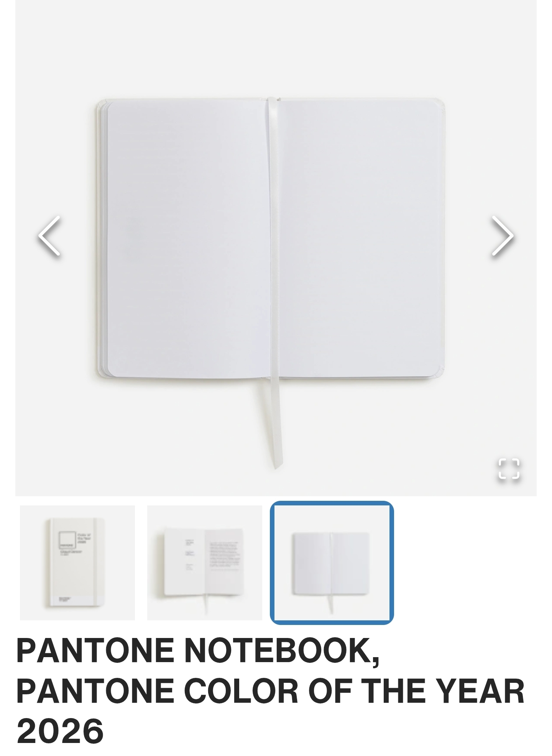Click the Pantone Notebook product title
Screen dimensions: 552x756
tap(270, 690)
